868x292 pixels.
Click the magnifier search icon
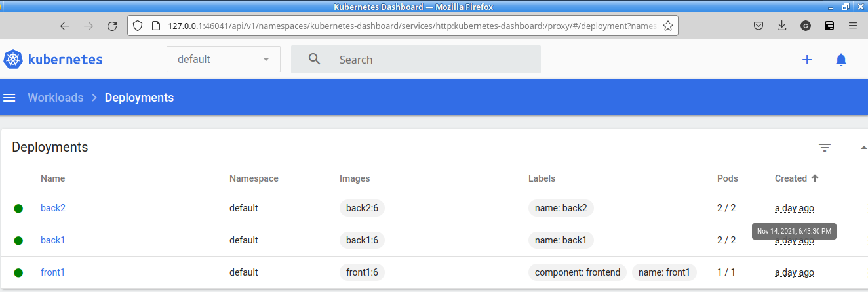[x=315, y=59]
